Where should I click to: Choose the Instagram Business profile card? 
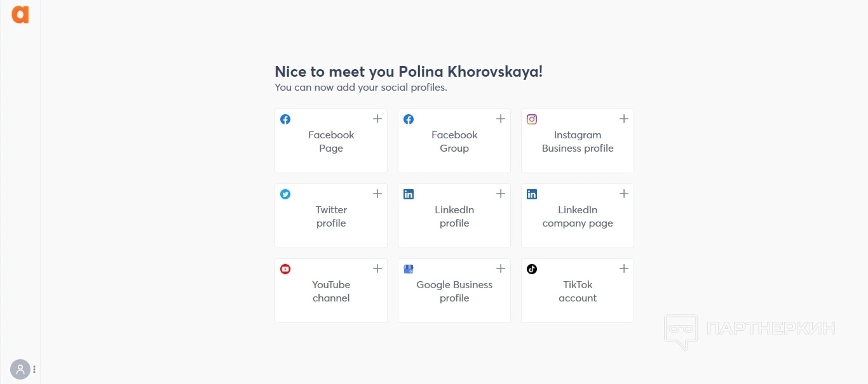pyautogui.click(x=578, y=142)
